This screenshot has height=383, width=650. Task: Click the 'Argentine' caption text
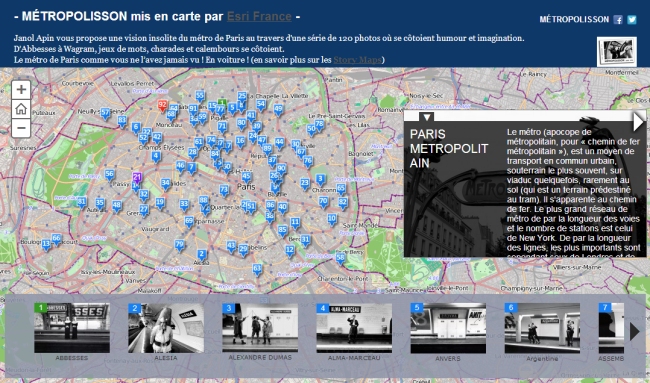tap(542, 359)
